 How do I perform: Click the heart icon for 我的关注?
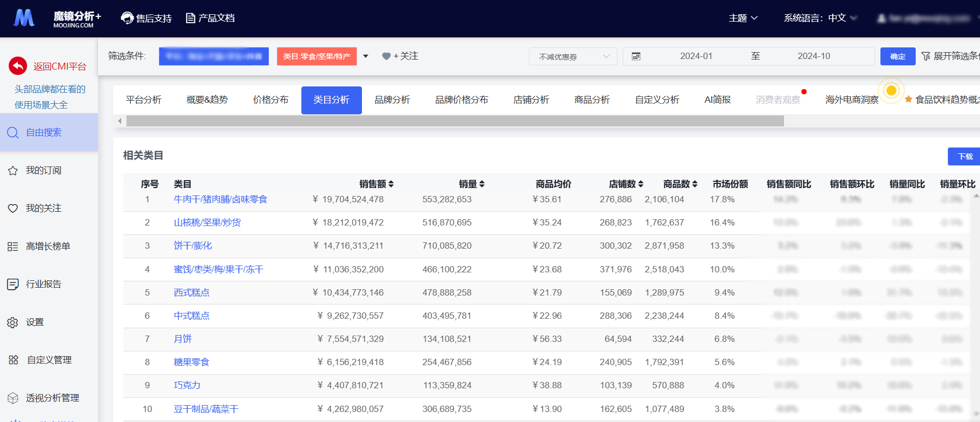pyautogui.click(x=13, y=208)
